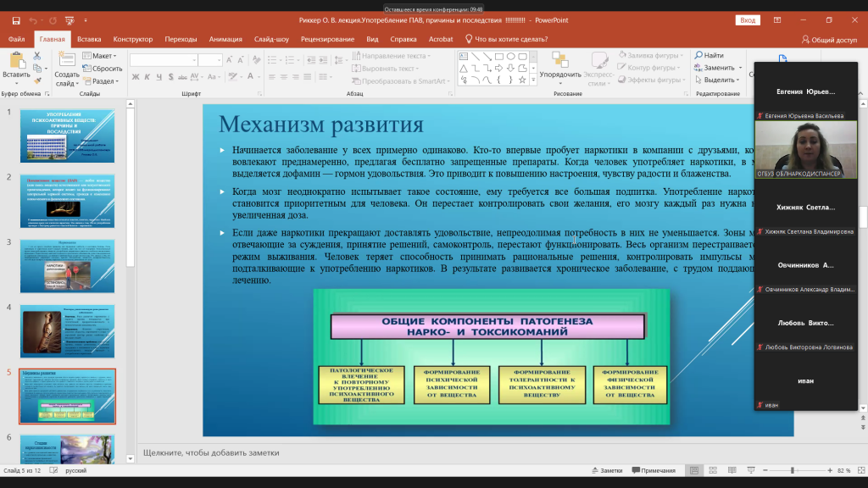The width and height of the screenshot is (868, 488).
Task: Clear all formatting icon in font group
Action: pyautogui.click(x=256, y=60)
